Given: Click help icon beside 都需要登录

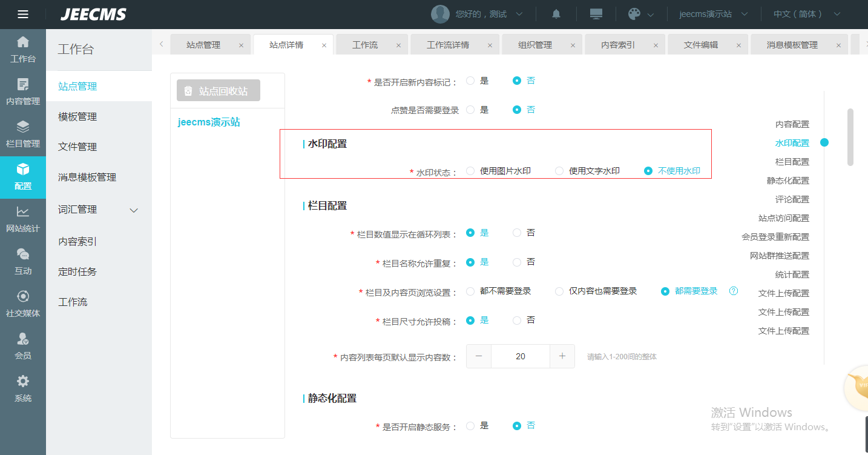Looking at the screenshot, I should [734, 291].
